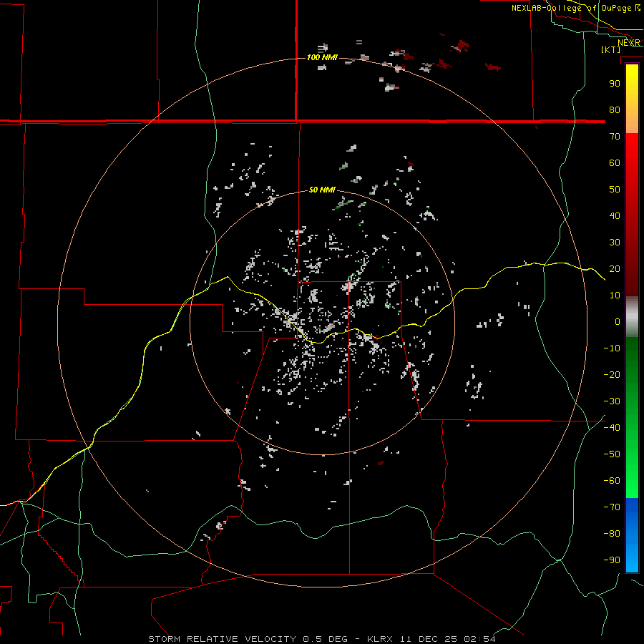This screenshot has height=644, width=644.
Task: Click the yellow top segment of the velocity color bar
Action: pyautogui.click(x=632, y=99)
